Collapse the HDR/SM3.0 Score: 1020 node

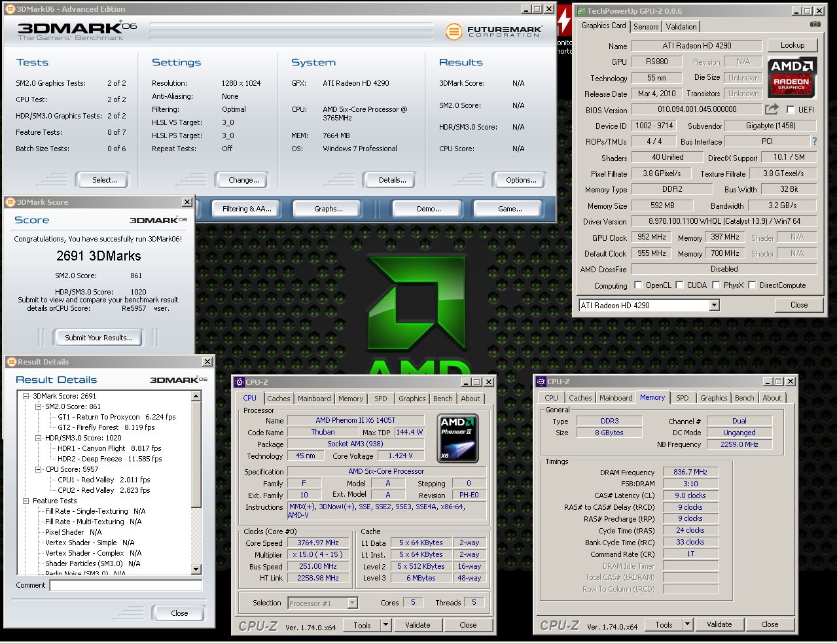(x=39, y=438)
